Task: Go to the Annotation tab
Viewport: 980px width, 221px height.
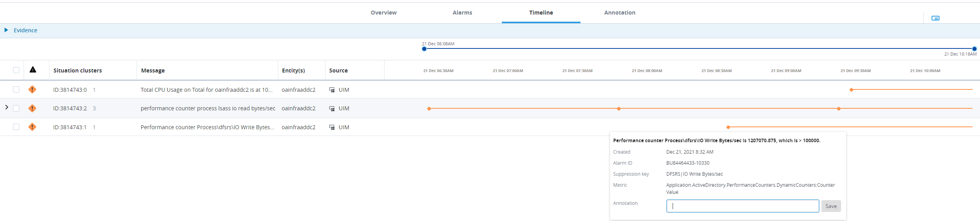Action: pyautogui.click(x=619, y=13)
